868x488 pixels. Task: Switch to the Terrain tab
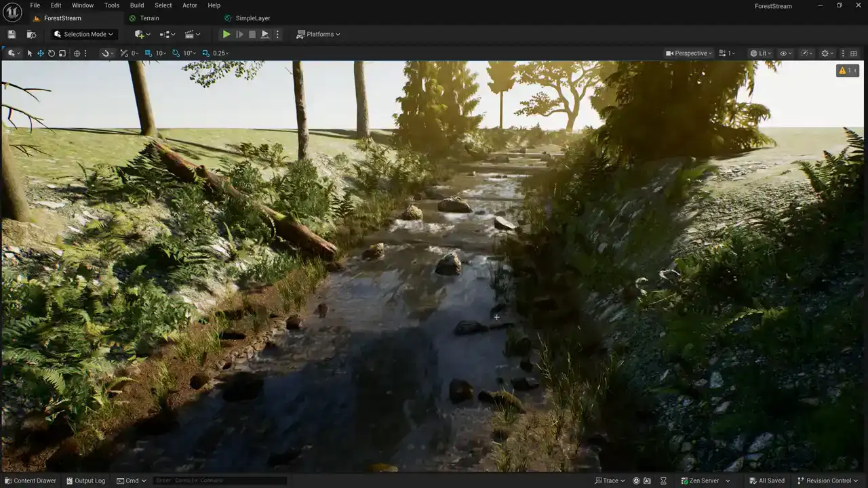(149, 18)
